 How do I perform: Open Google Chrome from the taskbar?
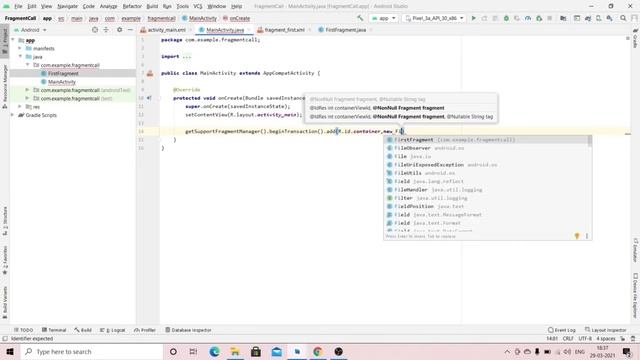(318, 351)
